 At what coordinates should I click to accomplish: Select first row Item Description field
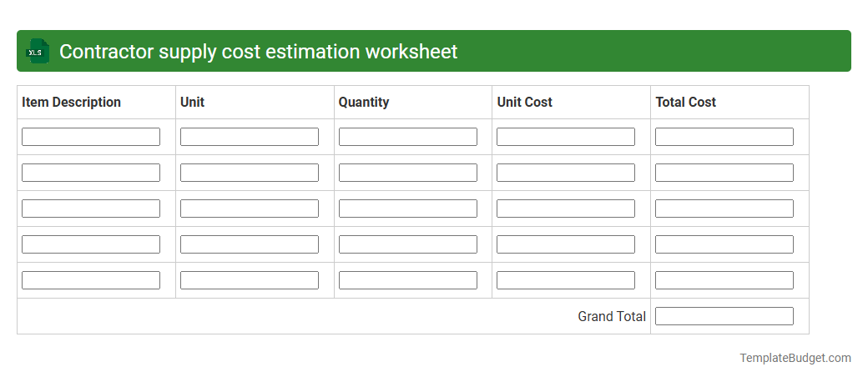tap(91, 137)
